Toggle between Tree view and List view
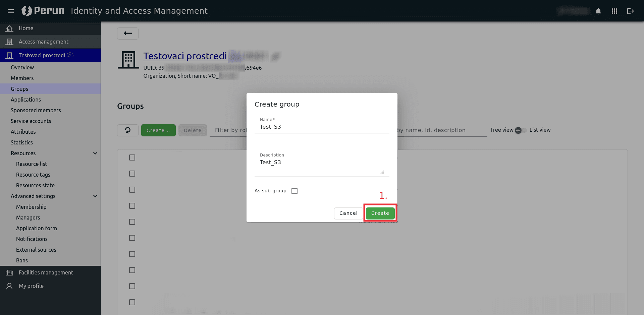644x315 pixels. click(521, 130)
